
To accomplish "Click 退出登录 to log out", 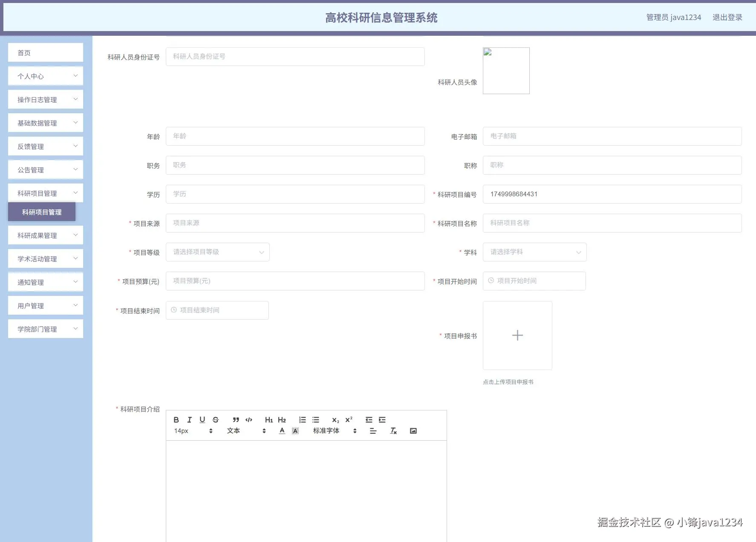I will click(x=727, y=17).
